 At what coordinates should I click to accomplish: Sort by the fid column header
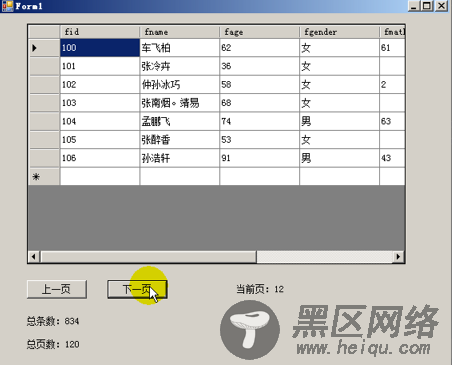click(x=100, y=32)
